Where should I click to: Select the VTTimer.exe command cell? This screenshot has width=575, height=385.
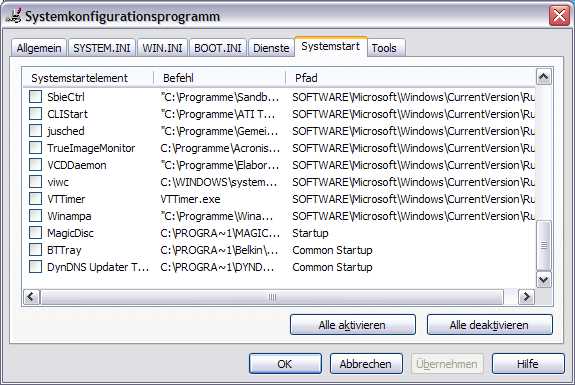pos(191,199)
